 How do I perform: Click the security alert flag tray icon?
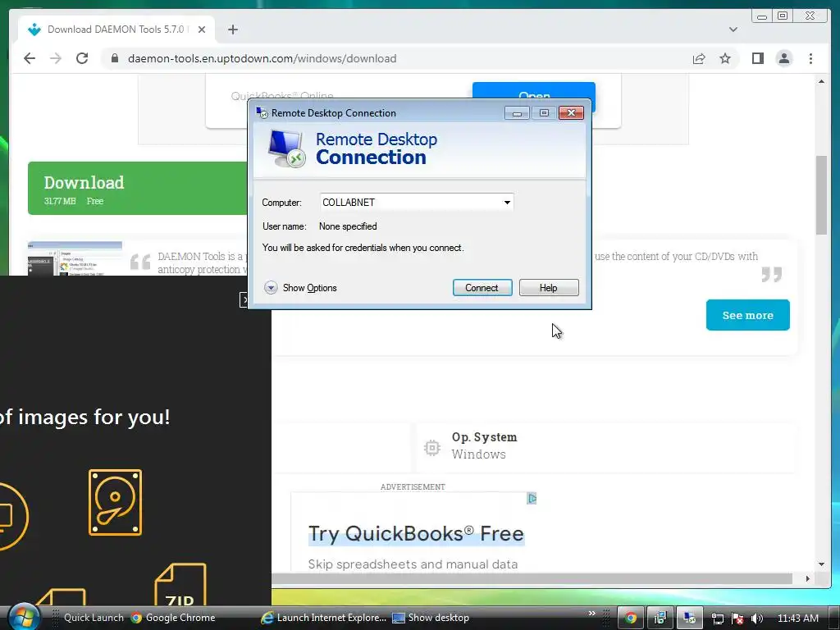coord(737,619)
